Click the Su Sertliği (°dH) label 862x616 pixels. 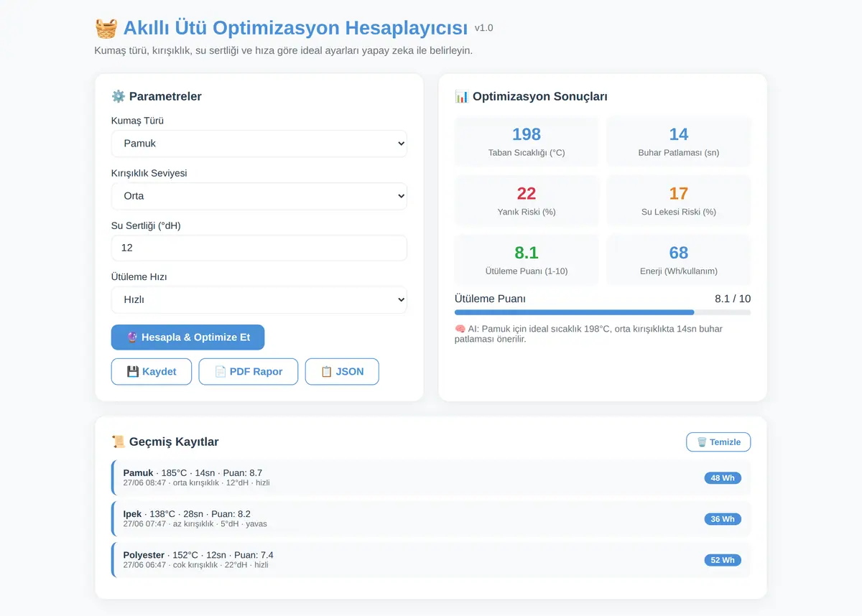(x=146, y=225)
